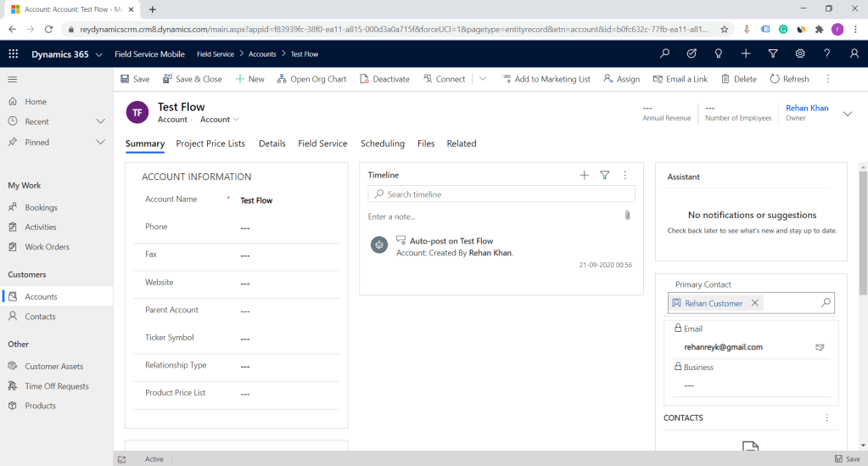Open the app launcher waffle icon
Screen dimensions: 868x466
pos(13,53)
